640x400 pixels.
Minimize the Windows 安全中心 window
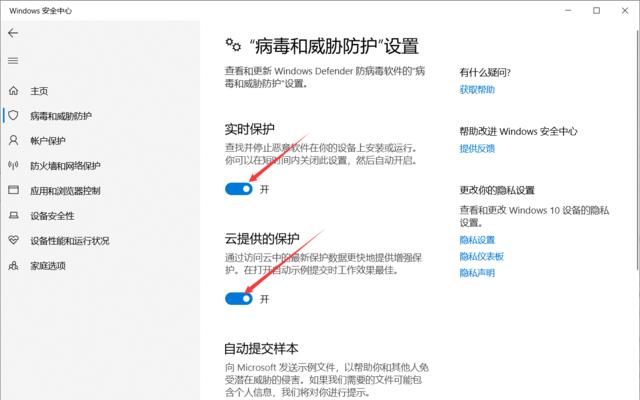[x=568, y=11]
